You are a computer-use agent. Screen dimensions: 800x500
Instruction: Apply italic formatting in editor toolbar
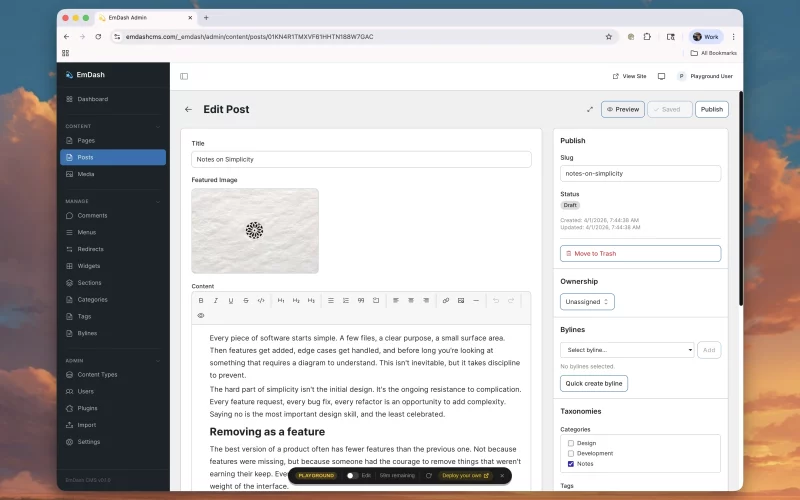216,300
